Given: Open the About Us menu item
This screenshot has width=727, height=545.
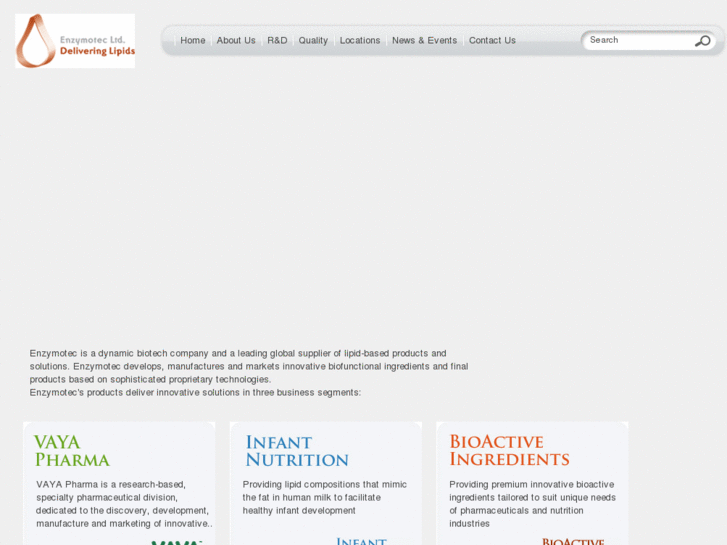Looking at the screenshot, I should pos(236,40).
